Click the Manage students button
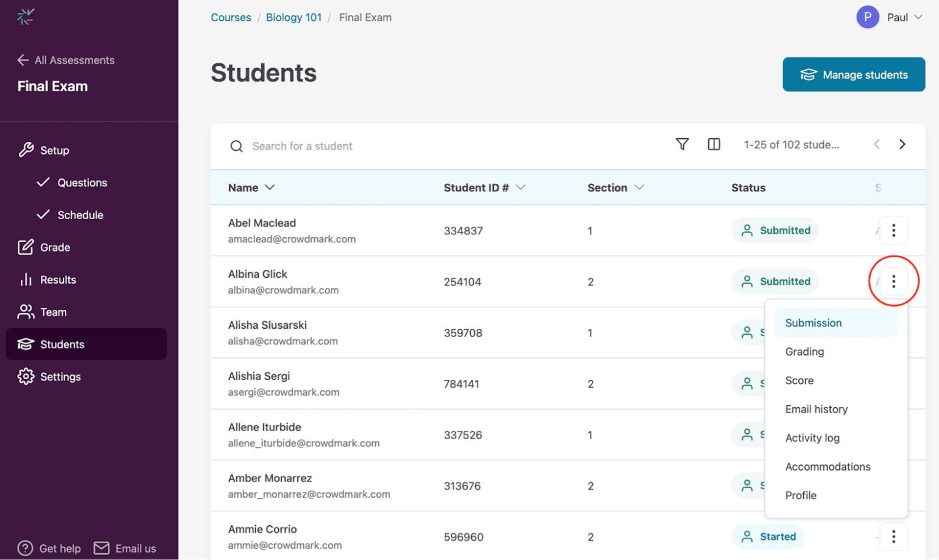Image resolution: width=939 pixels, height=560 pixels. click(x=853, y=74)
